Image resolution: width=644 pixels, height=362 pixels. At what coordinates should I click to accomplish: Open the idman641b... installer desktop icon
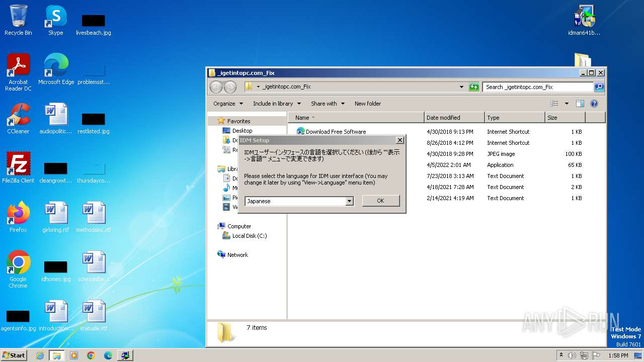pos(584,21)
